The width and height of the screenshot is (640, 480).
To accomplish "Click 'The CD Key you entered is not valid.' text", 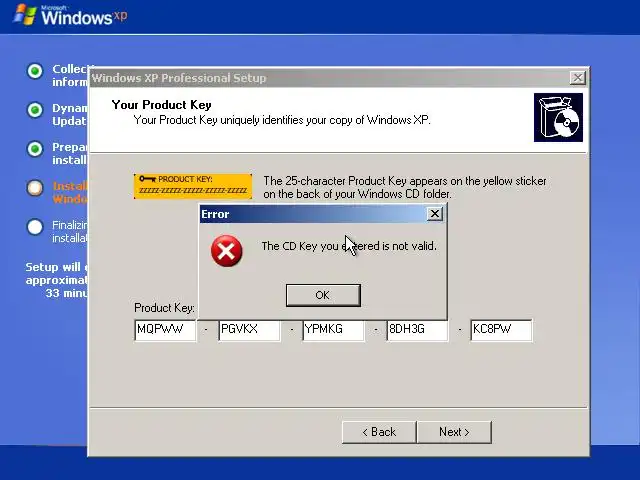I will coord(349,246).
